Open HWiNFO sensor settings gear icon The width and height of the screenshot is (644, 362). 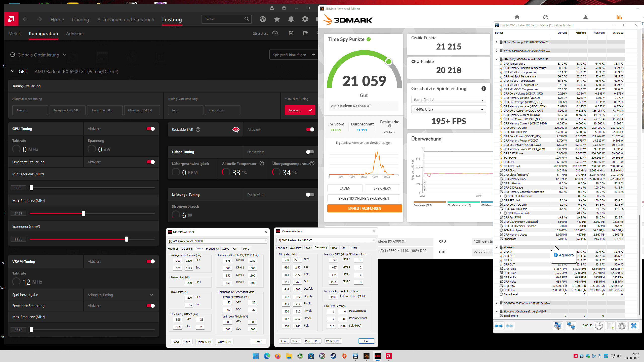(622, 326)
